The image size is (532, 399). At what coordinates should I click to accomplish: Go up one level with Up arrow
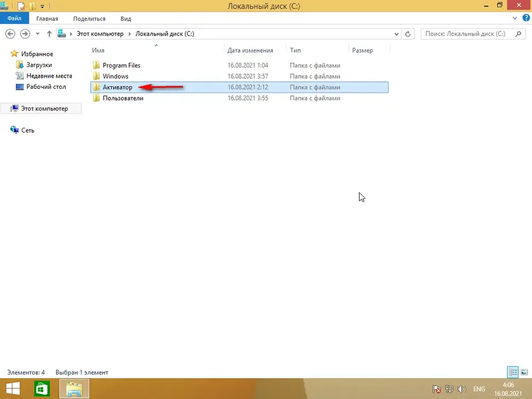[49, 34]
